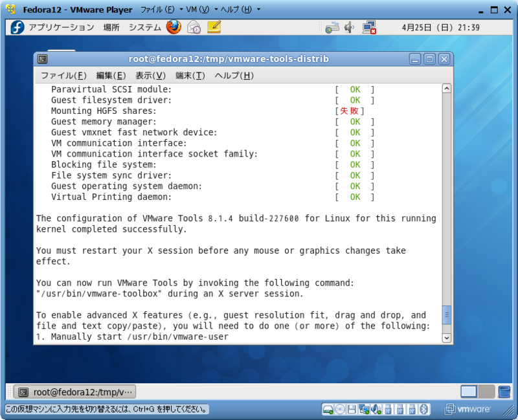
Task: Click the network adapter icon in VMware status bar
Action: coord(364,410)
